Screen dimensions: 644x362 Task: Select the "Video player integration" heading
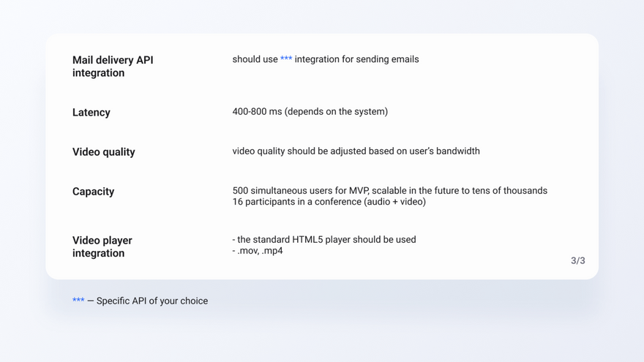pos(102,246)
